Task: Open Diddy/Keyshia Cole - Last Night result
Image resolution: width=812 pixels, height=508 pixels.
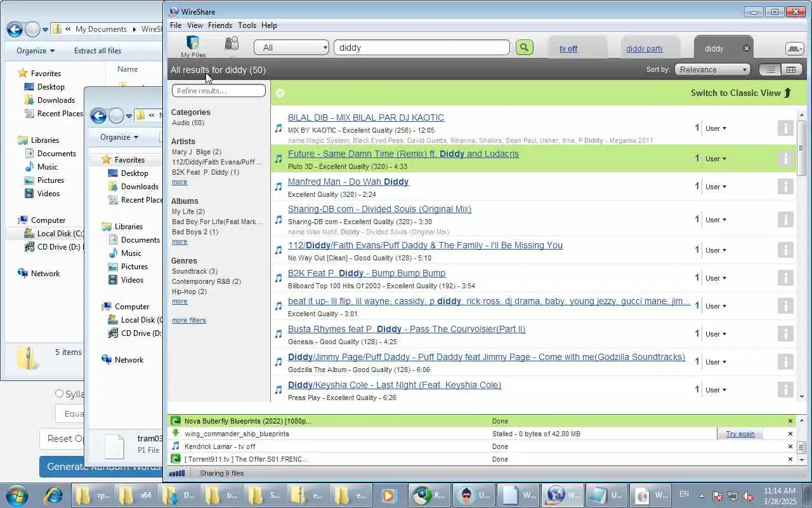Action: (395, 385)
